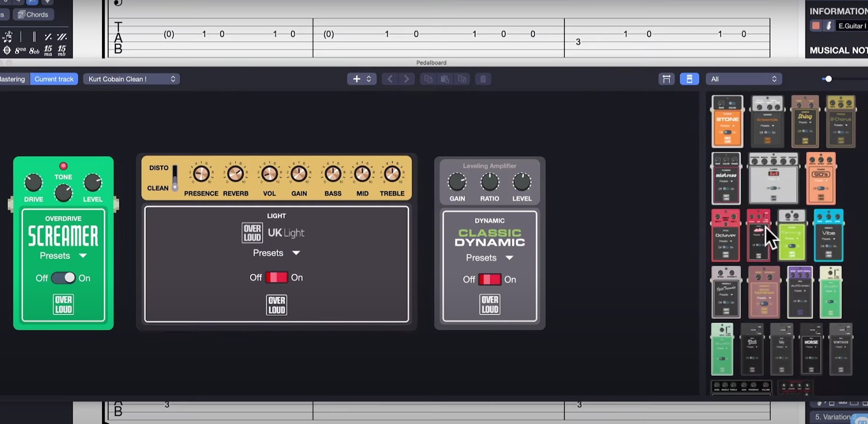This screenshot has width=868, height=424.
Task: Toggle the Stone pedal thumbnail Off/On switch
Action: (727, 132)
